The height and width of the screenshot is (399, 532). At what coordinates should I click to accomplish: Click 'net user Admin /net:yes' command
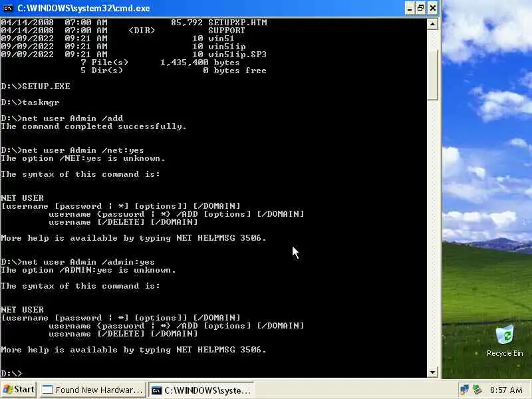(82, 150)
